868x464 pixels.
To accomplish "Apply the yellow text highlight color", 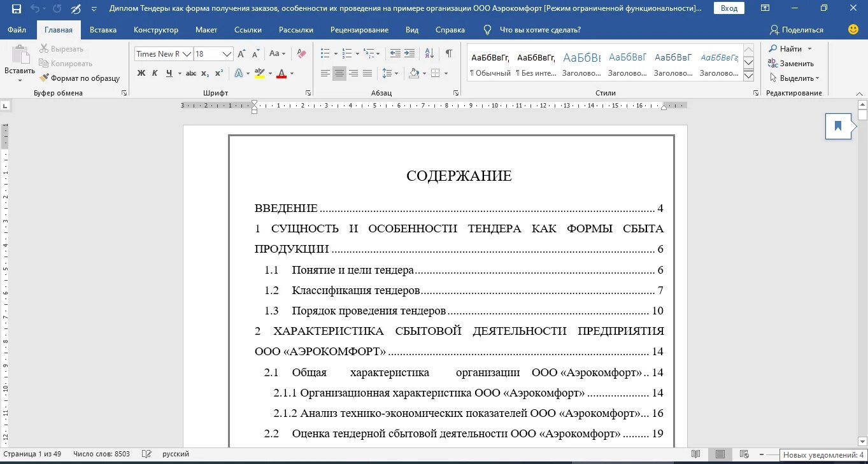I will click(x=259, y=73).
